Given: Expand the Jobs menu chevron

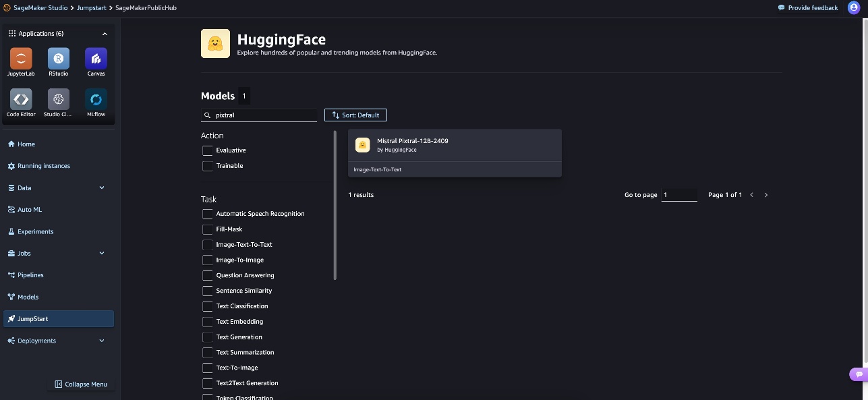Looking at the screenshot, I should coord(102,254).
